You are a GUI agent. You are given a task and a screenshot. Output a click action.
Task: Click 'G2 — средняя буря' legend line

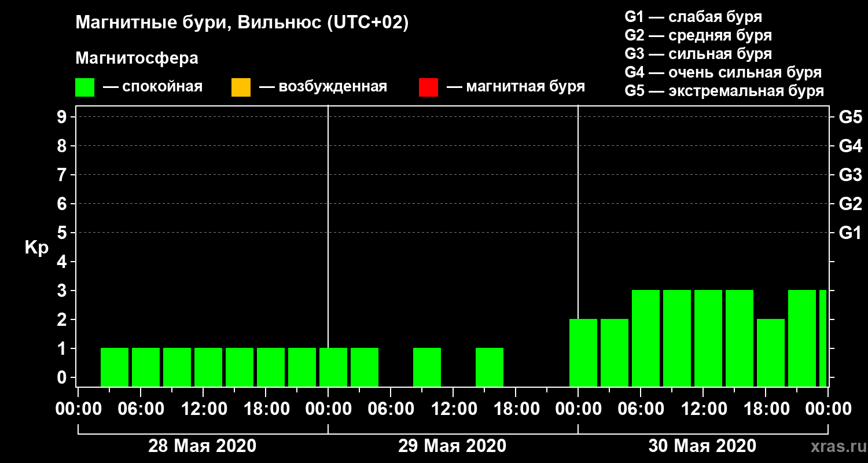(x=698, y=35)
